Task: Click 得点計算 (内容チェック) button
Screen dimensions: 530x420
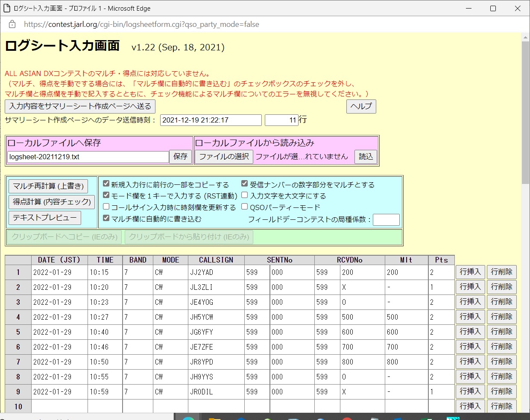Action: [x=52, y=202]
